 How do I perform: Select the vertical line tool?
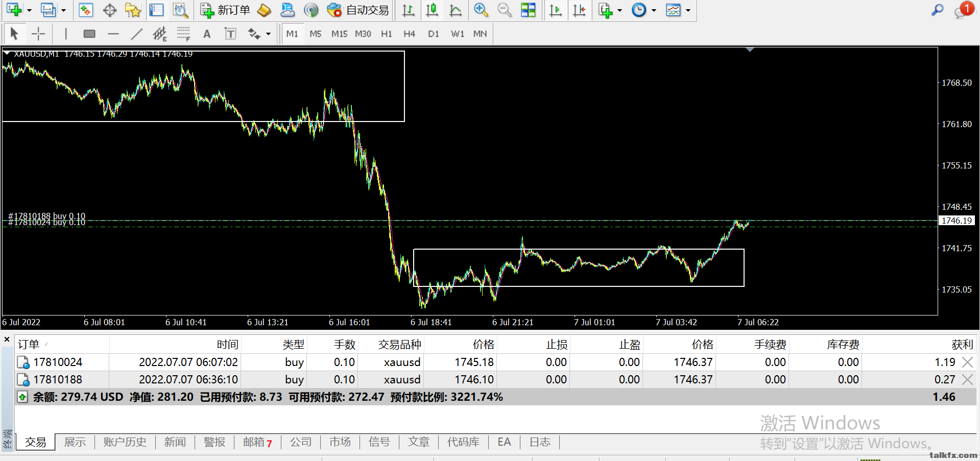point(66,34)
